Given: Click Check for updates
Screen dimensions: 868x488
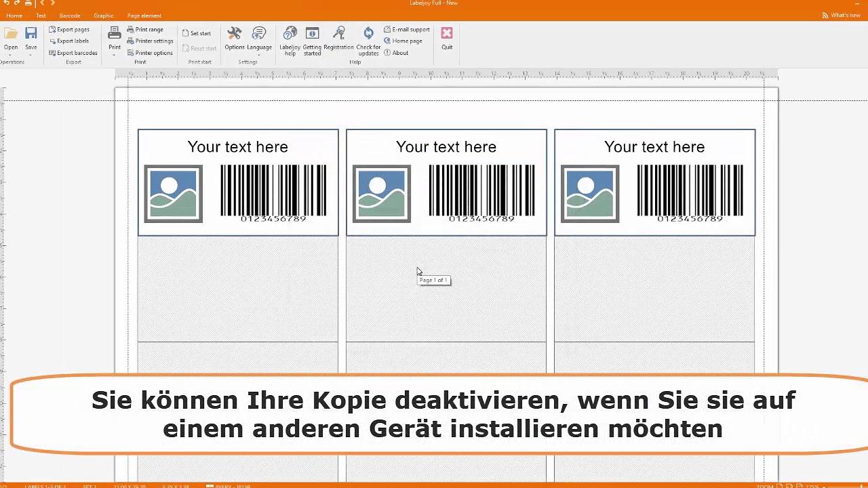Looking at the screenshot, I should (368, 41).
